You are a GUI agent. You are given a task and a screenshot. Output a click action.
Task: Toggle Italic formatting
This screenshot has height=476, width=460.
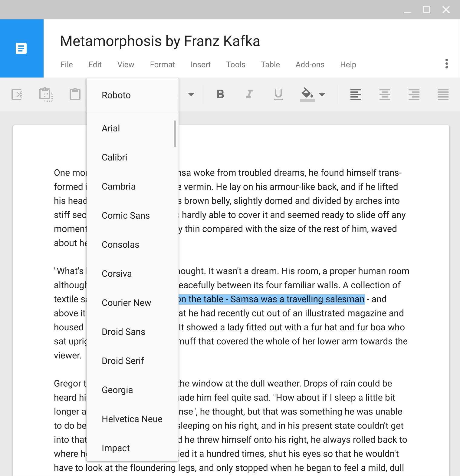coord(249,94)
